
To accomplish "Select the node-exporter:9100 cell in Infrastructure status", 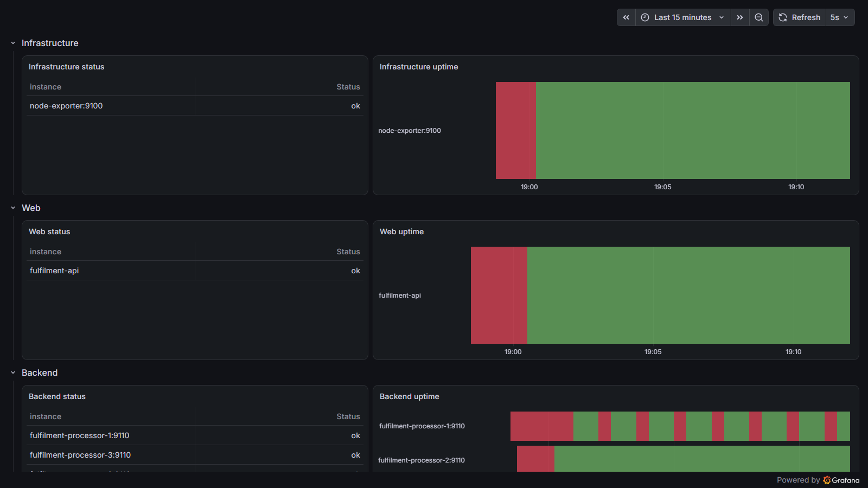I will click(110, 106).
